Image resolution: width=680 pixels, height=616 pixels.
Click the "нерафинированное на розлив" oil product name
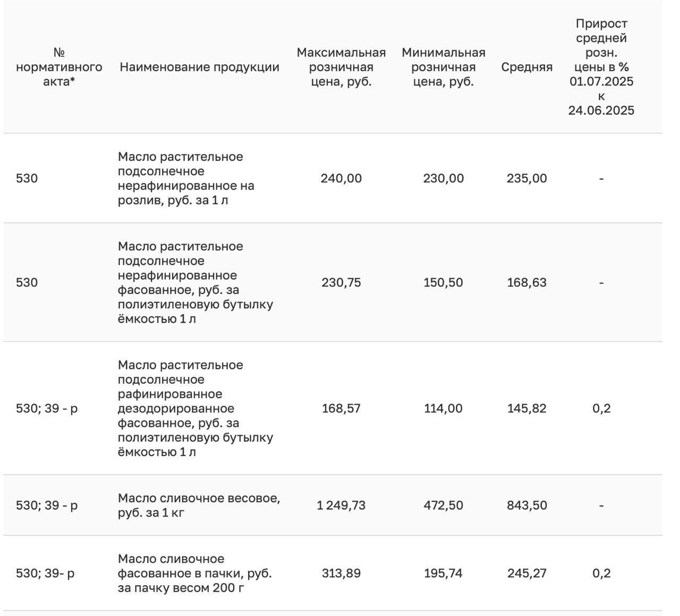[x=186, y=179]
